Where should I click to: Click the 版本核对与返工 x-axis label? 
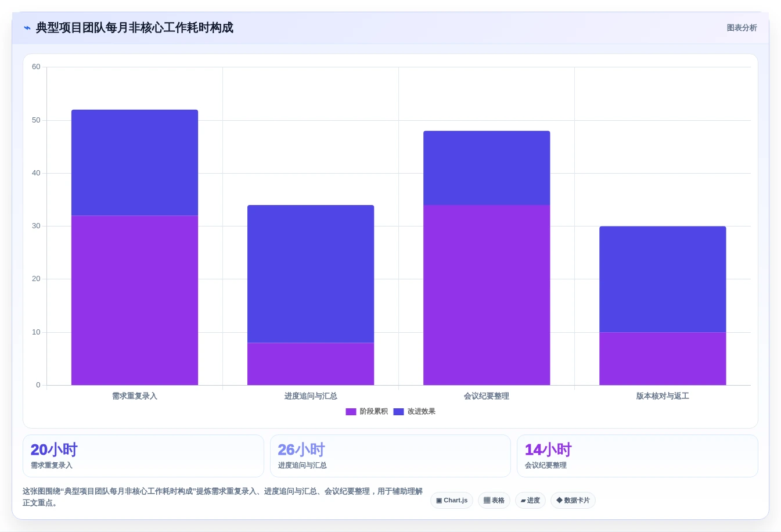coord(663,396)
